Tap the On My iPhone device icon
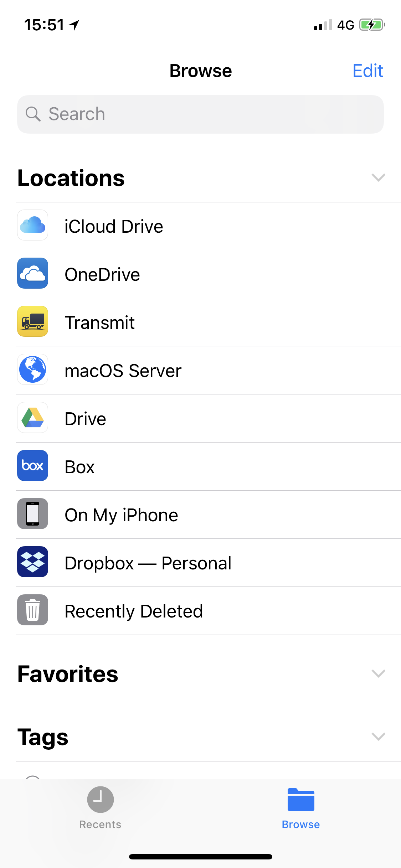401x868 pixels. point(32,514)
